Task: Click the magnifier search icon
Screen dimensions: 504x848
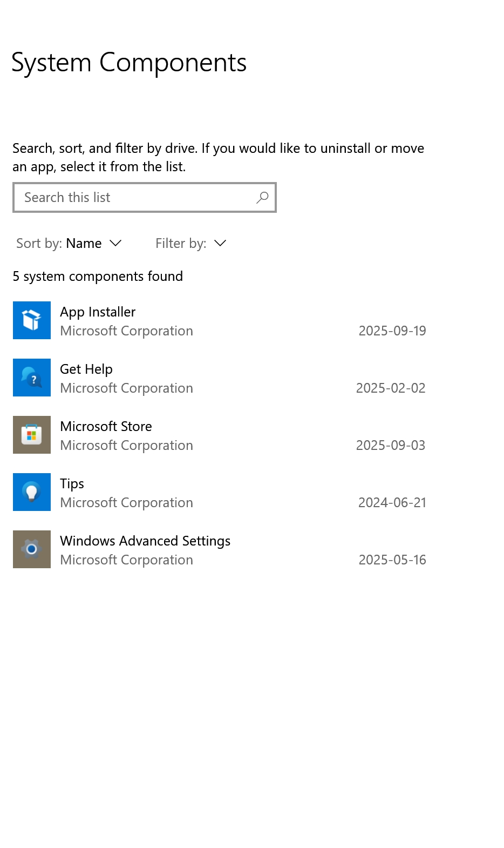Action: click(262, 198)
